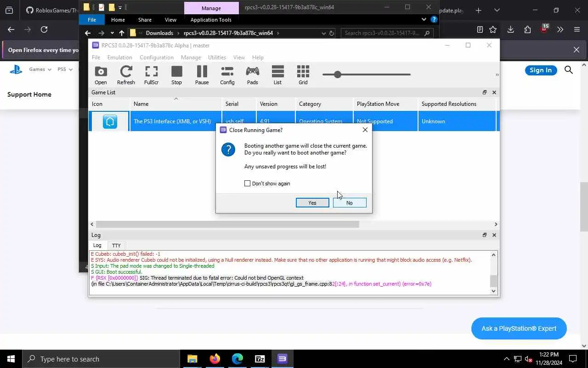Sort game list by Serial column

pyautogui.click(x=238, y=104)
